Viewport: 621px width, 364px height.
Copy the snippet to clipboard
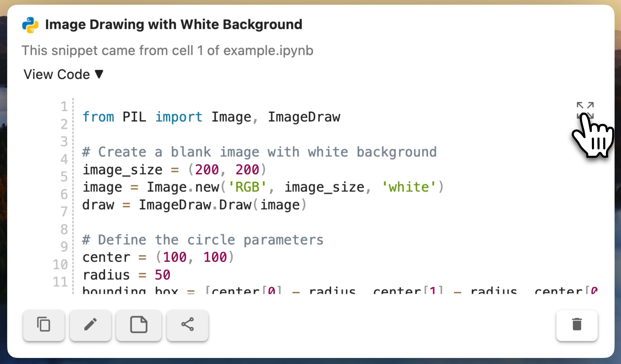click(44, 325)
